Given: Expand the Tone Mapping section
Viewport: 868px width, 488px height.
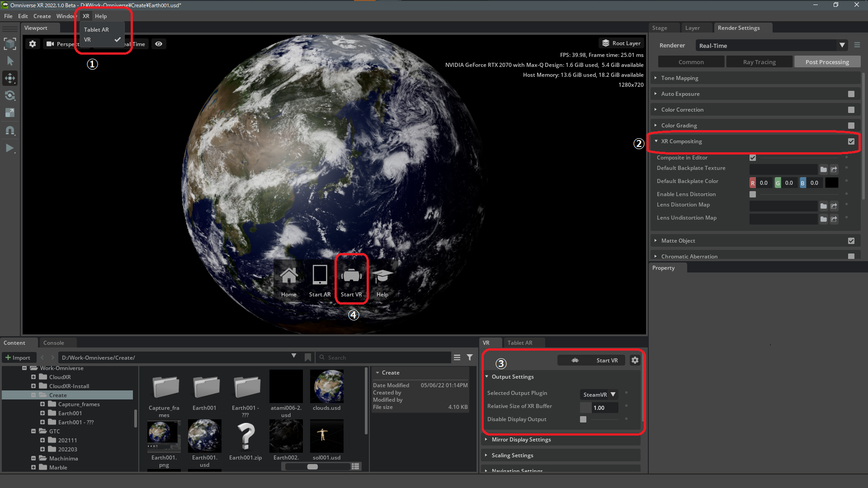Looking at the screenshot, I should (x=679, y=78).
